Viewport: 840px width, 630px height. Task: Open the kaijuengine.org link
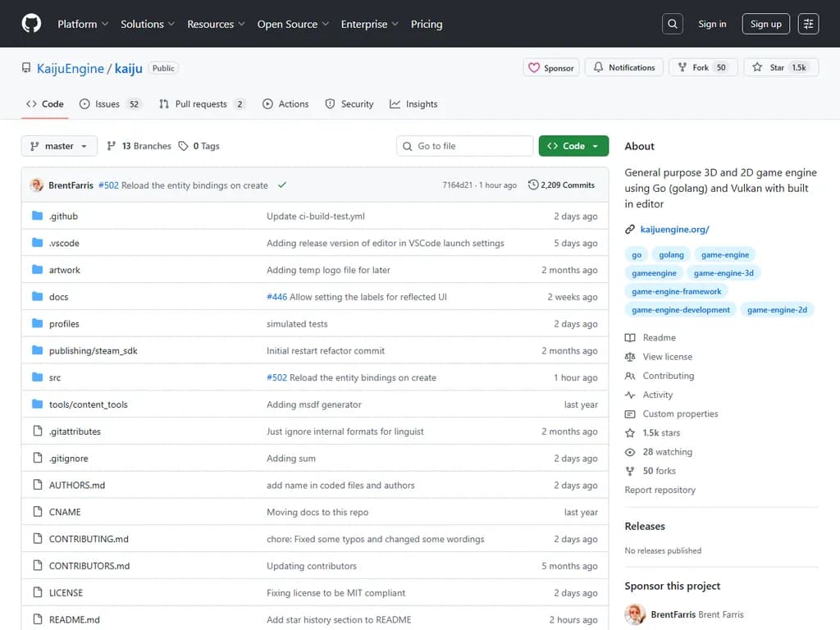click(x=674, y=230)
